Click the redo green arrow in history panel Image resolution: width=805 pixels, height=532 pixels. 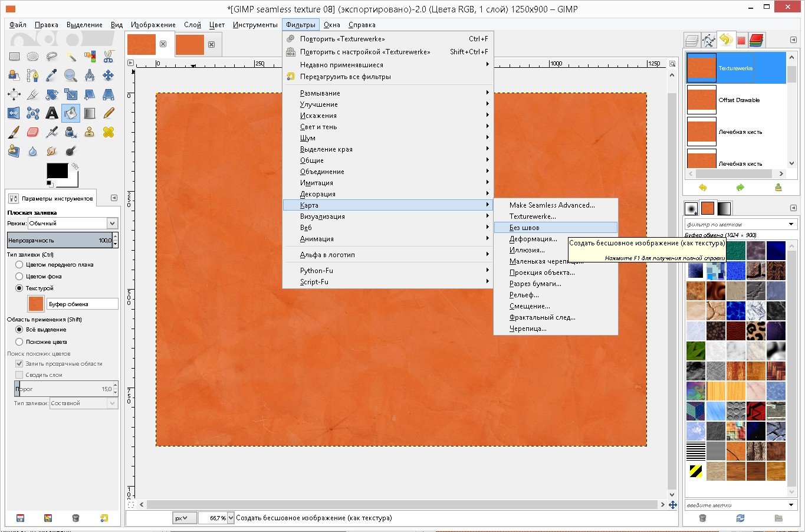740,188
